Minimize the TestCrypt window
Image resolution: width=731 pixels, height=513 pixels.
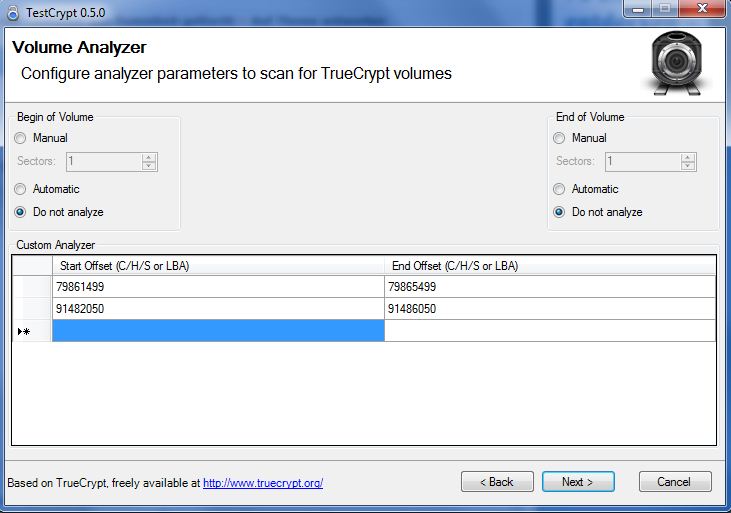(x=638, y=8)
